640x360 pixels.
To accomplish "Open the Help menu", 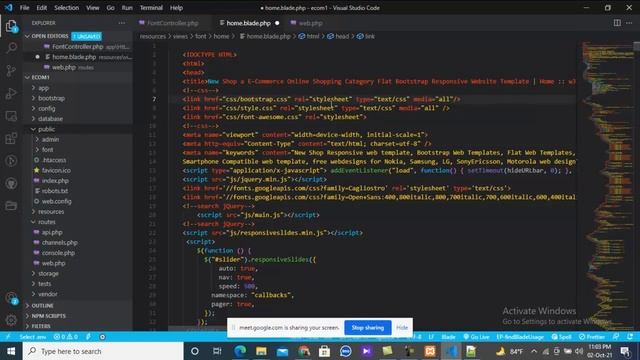I will click(x=176, y=8).
